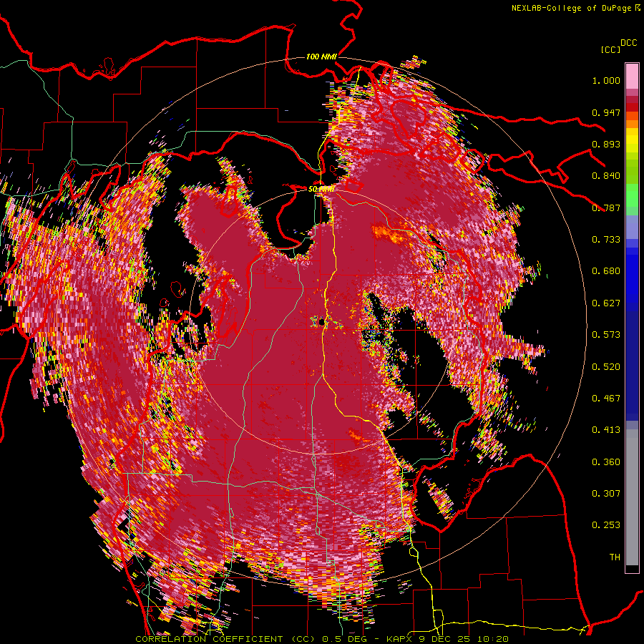Select the 0.413 scale value

coord(606,430)
